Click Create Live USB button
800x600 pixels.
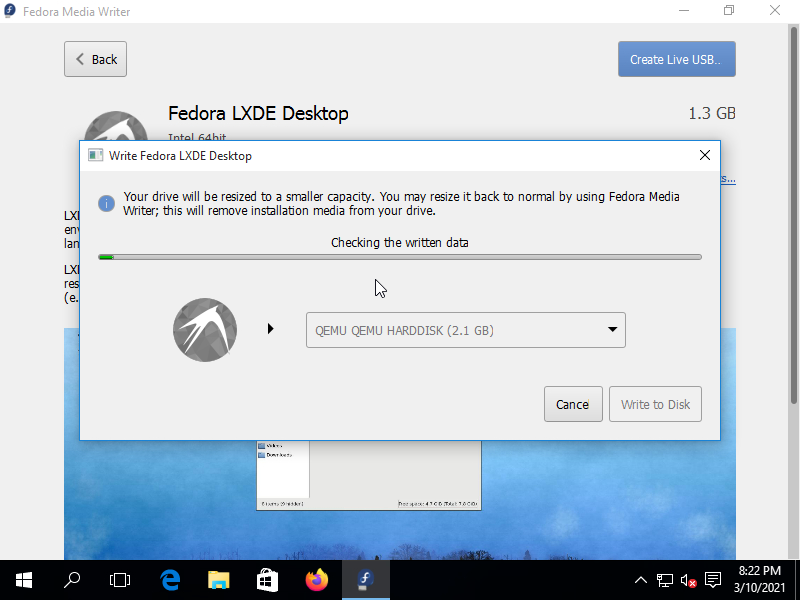[x=677, y=59]
